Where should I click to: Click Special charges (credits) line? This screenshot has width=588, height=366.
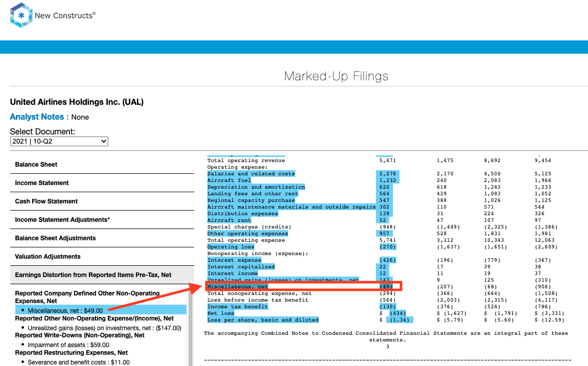(249, 227)
